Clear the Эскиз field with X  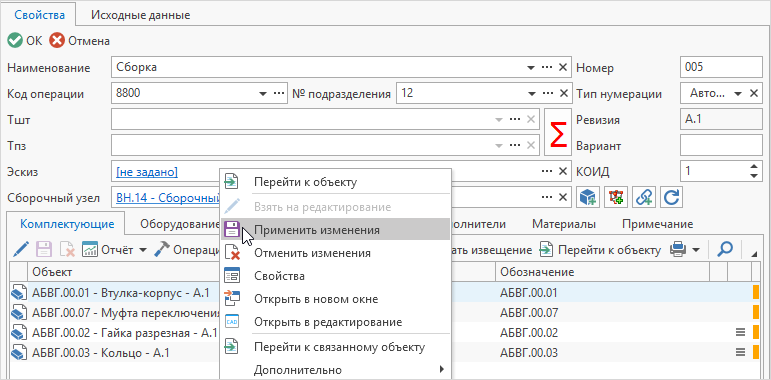point(563,171)
